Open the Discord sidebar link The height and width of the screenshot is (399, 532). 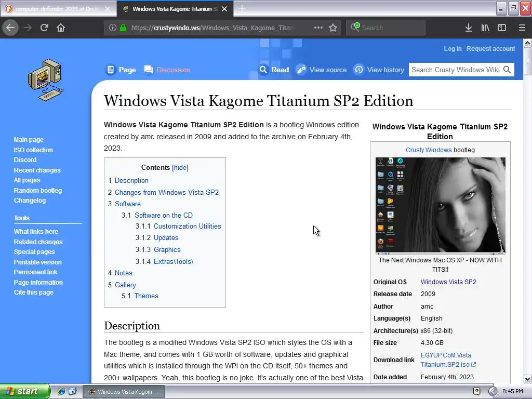(x=25, y=160)
